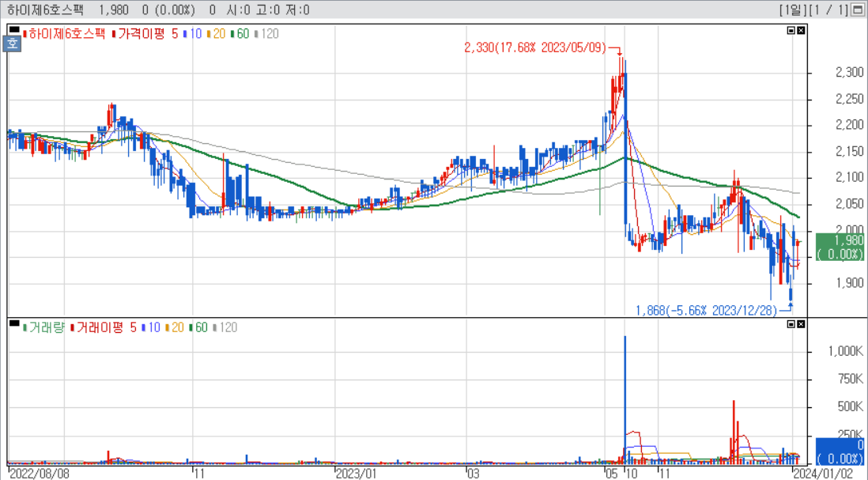The width and height of the screenshot is (868, 480).
Task: Click the 2,250 price axis label
Action: (x=849, y=99)
